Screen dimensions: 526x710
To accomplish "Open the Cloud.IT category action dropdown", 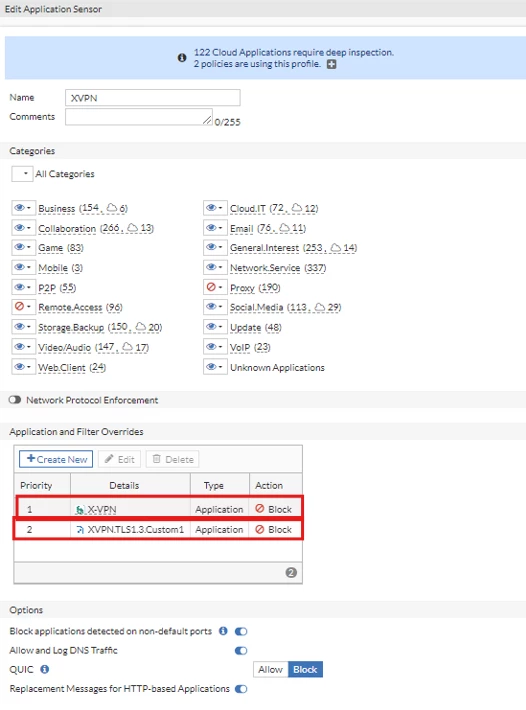I will tap(215, 208).
